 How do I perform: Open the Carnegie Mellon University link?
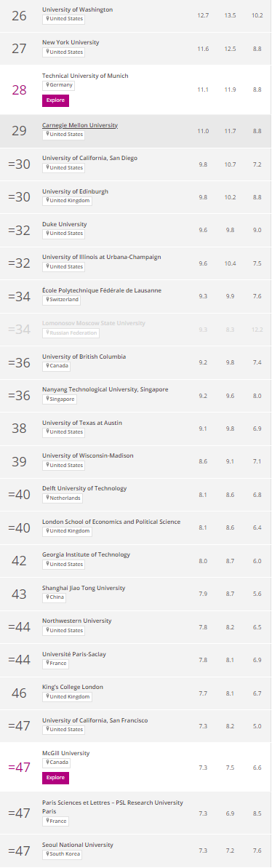[79, 125]
